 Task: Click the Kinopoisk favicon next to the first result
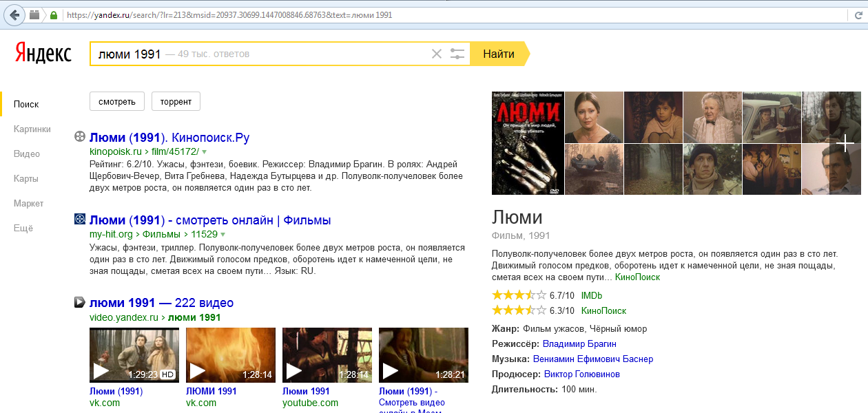coord(80,137)
